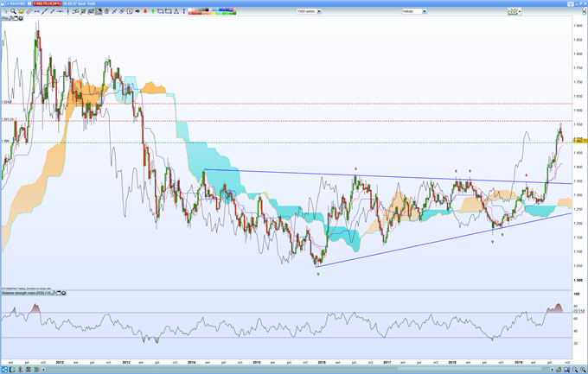The image size is (588, 374).
Task: Select the diagonal trend line tool
Action: point(45,11)
